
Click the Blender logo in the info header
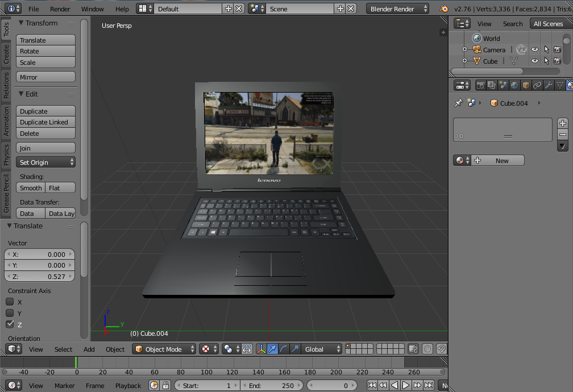pyautogui.click(x=444, y=9)
